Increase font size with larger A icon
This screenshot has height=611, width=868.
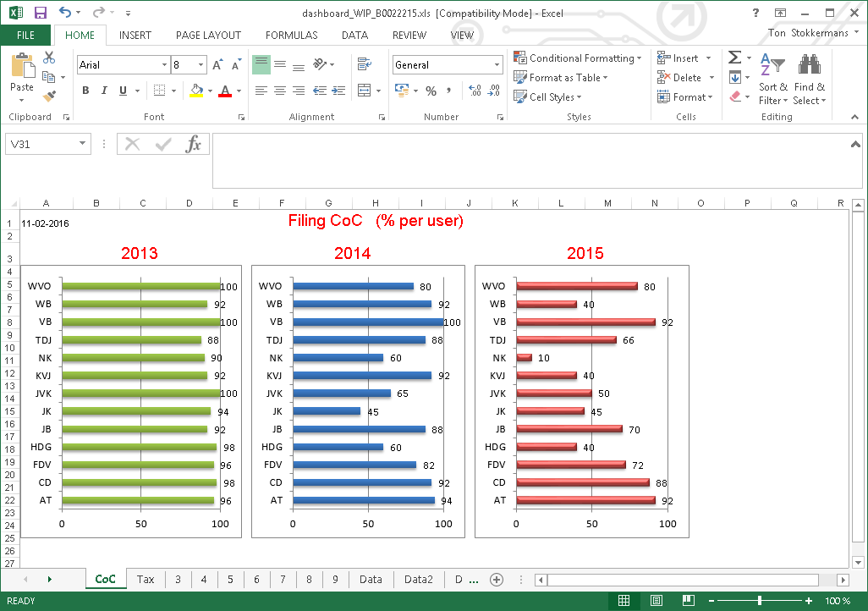coord(217,65)
